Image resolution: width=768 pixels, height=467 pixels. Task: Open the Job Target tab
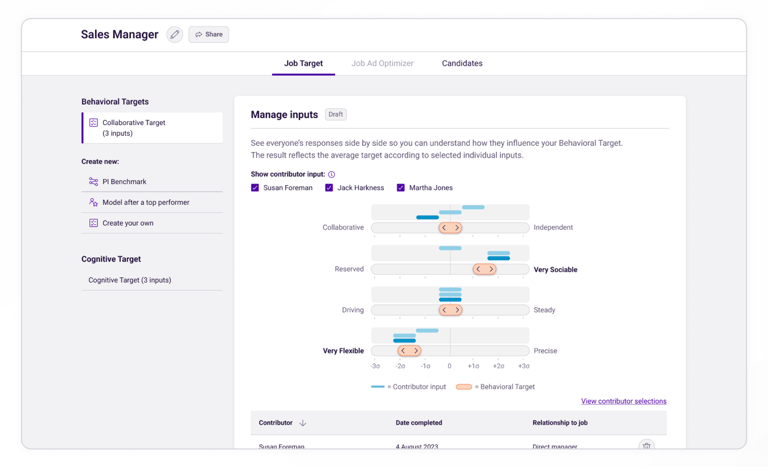click(303, 64)
